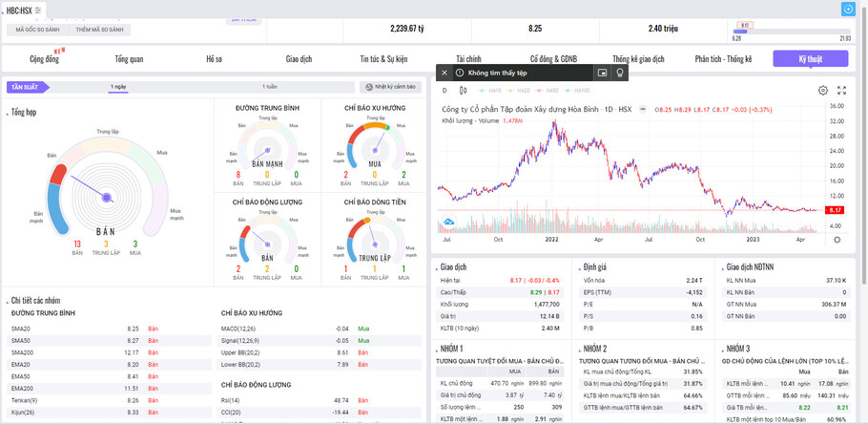Open the Tin tức & Sự kiện tab
This screenshot has width=868, height=424.
[383, 59]
